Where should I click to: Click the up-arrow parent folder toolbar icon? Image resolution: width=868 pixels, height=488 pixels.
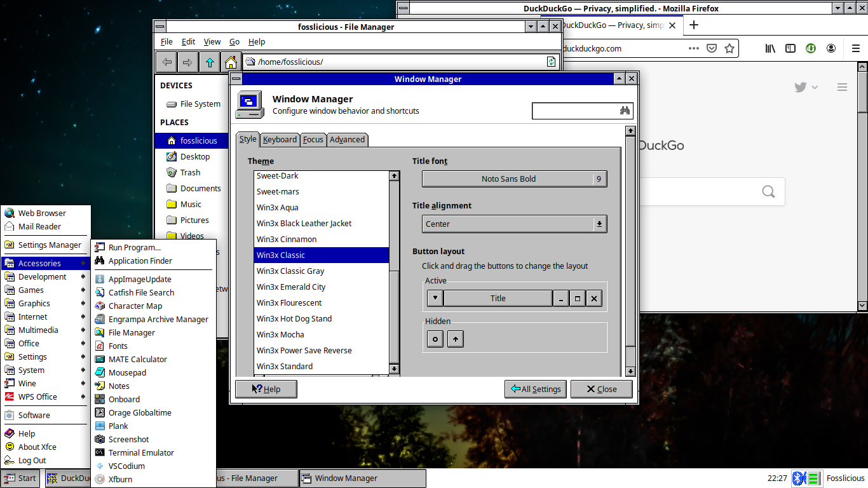pyautogui.click(x=209, y=62)
